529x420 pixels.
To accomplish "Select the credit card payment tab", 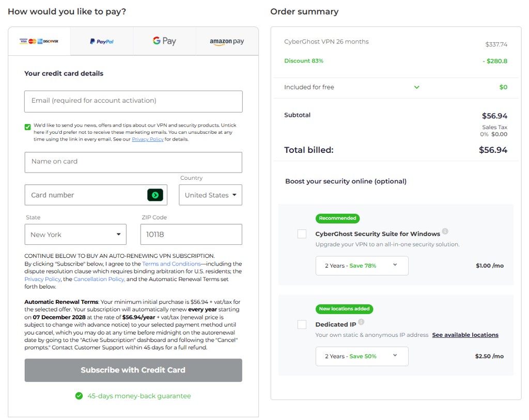I will click(39, 41).
